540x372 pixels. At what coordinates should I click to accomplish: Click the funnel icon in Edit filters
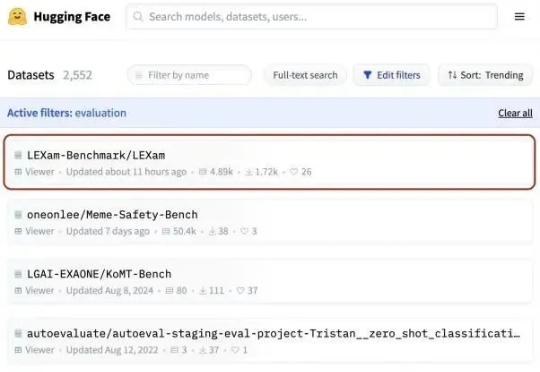tap(367, 75)
